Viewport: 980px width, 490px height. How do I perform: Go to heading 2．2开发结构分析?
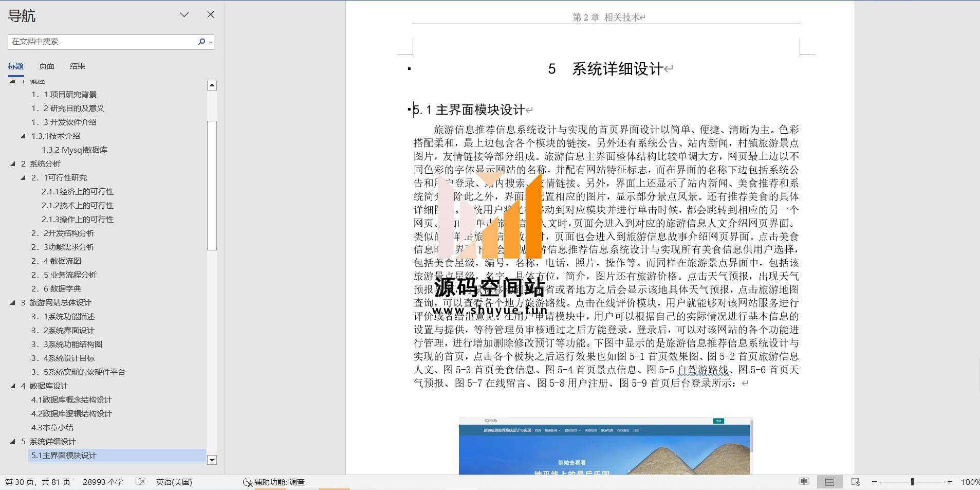(63, 233)
